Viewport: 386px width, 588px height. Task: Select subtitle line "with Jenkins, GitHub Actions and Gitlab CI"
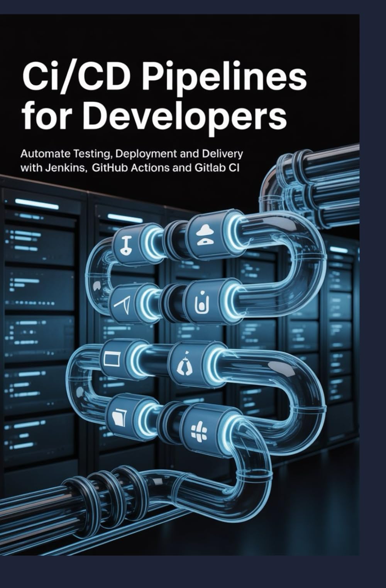(x=130, y=168)
